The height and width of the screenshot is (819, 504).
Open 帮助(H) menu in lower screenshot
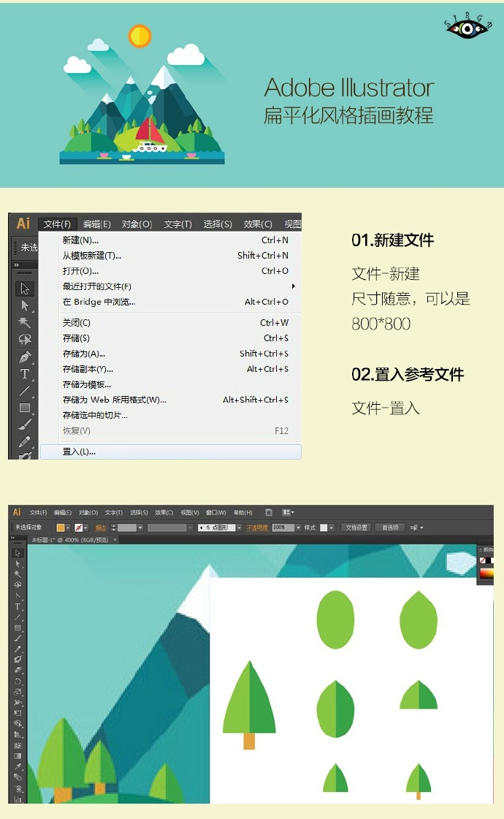click(x=243, y=512)
